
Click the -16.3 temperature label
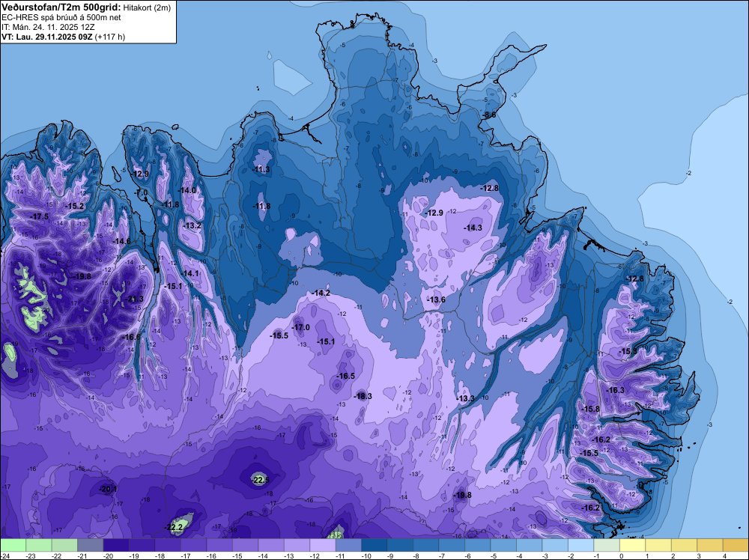point(616,390)
